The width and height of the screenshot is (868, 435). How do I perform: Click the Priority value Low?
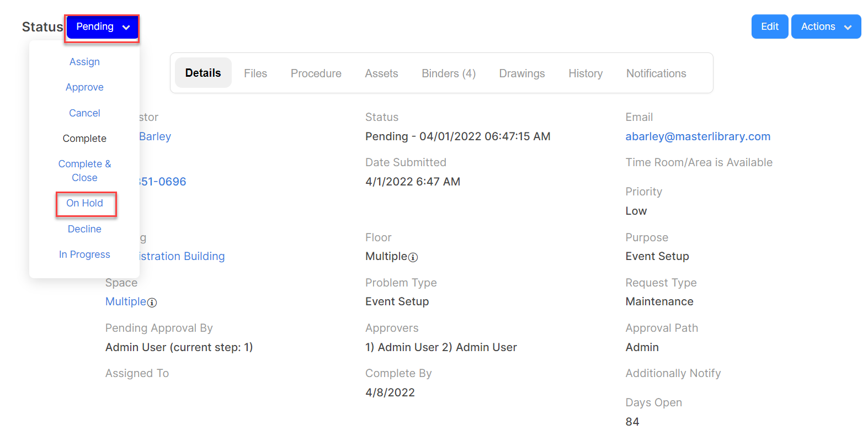tap(636, 211)
